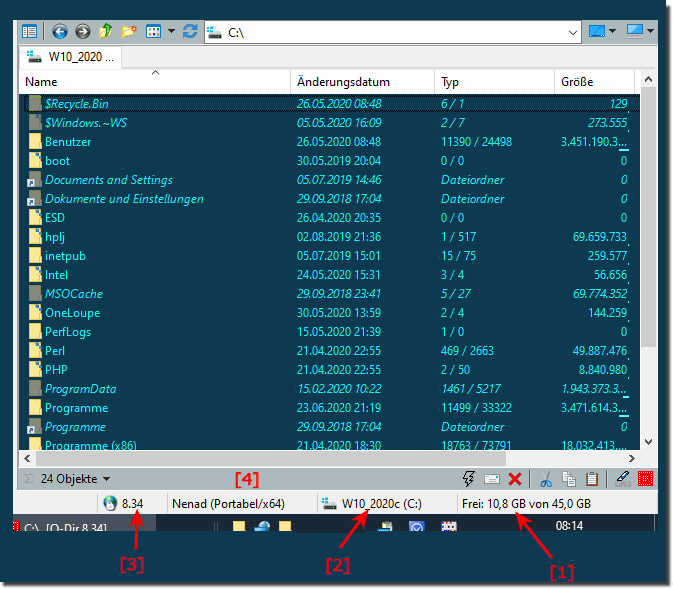Click the red grid square icon
This screenshot has width=673, height=589.
tap(645, 479)
